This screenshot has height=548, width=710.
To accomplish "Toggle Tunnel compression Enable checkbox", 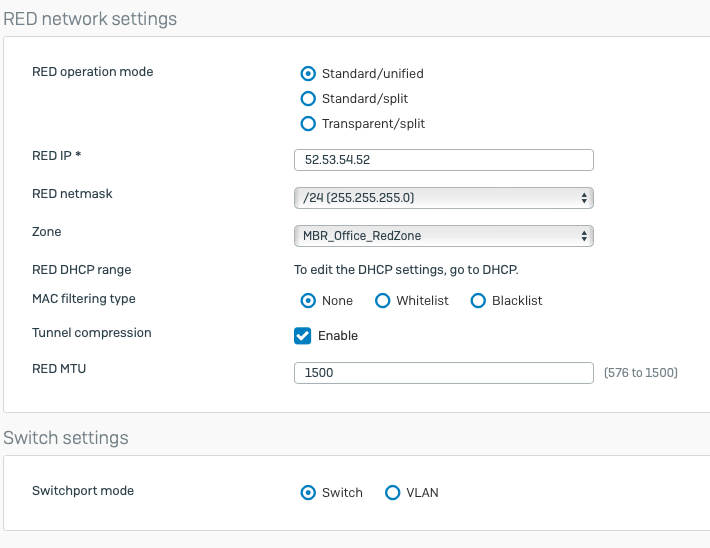I will (302, 336).
